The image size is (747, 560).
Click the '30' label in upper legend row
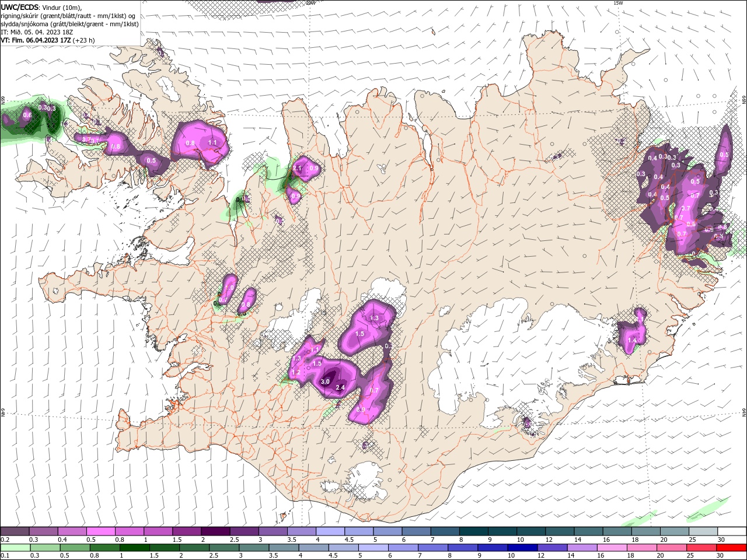point(721,540)
